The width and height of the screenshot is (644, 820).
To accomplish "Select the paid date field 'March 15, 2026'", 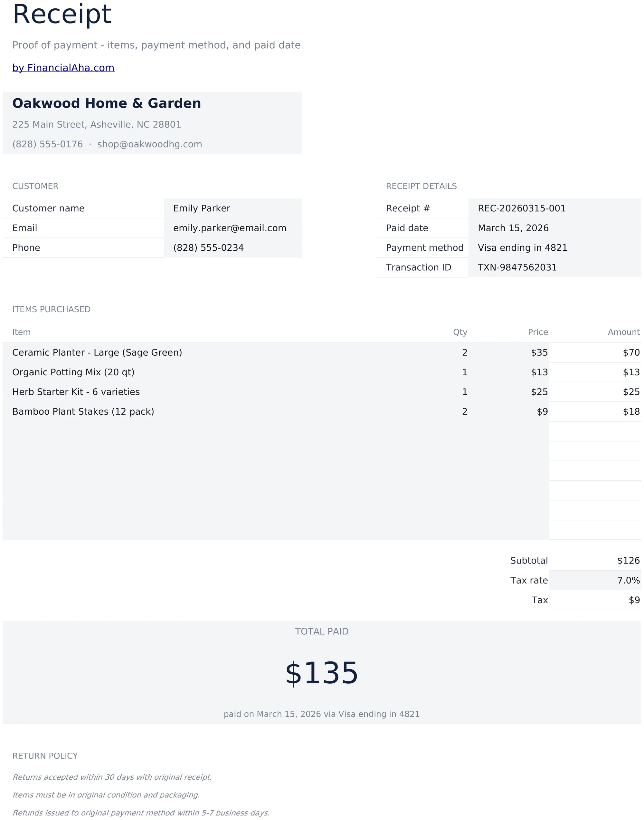I will point(554,228).
